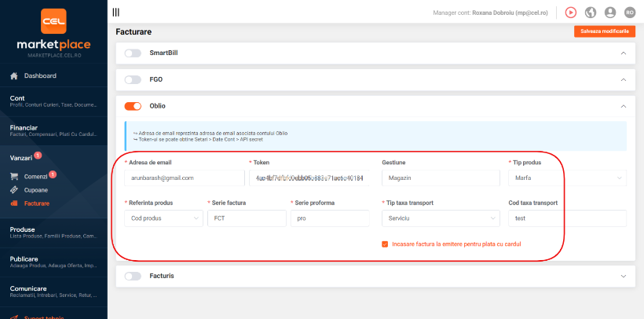The width and height of the screenshot is (644, 319).
Task: Click the MARKETPLACE.CEL.RO text
Action: point(53,55)
